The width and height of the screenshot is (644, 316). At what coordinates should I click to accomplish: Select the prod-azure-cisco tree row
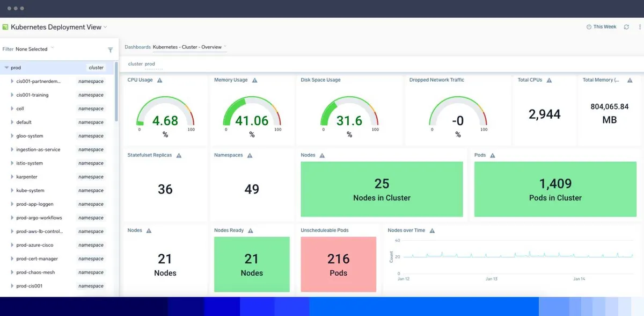click(x=58, y=245)
